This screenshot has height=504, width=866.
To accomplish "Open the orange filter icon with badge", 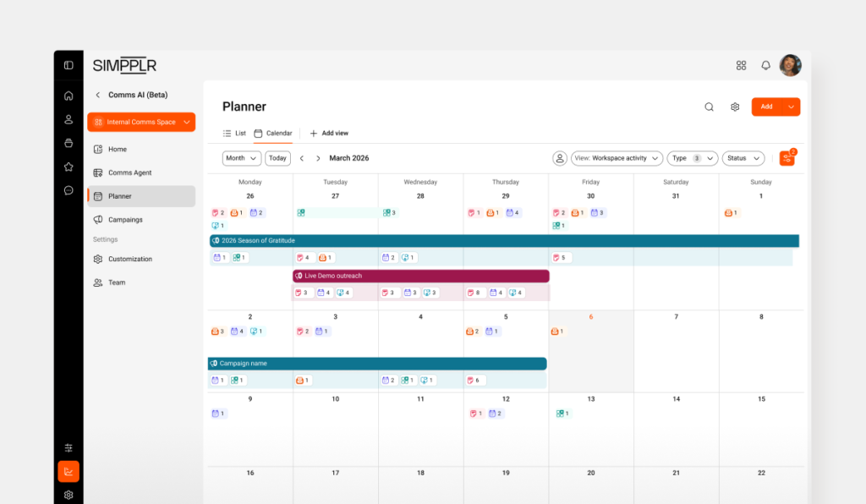I will [x=787, y=158].
